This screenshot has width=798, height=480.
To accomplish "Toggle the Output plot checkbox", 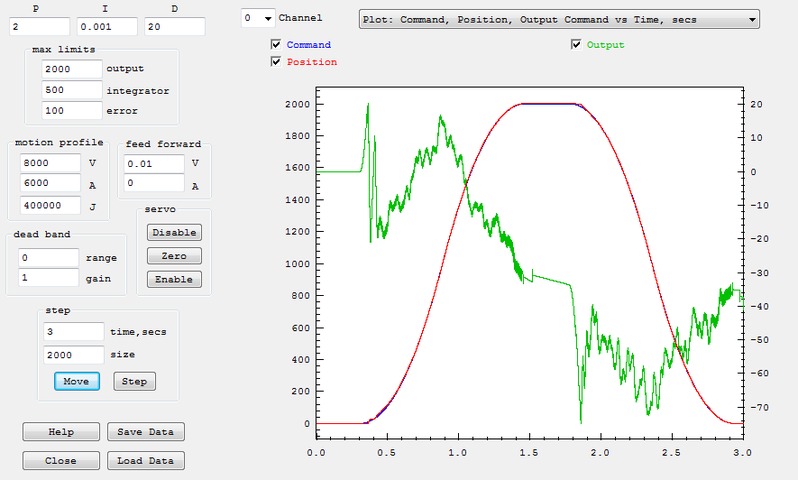I will click(576, 45).
